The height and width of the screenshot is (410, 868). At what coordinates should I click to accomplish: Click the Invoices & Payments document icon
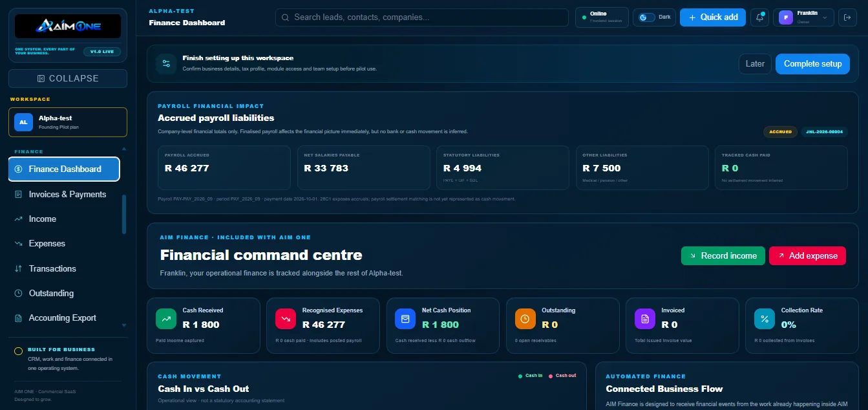click(18, 194)
